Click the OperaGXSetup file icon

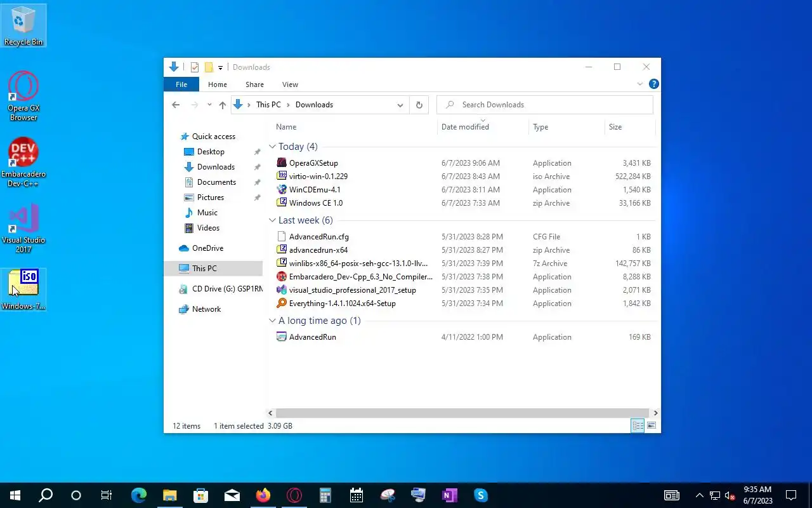[x=282, y=163]
